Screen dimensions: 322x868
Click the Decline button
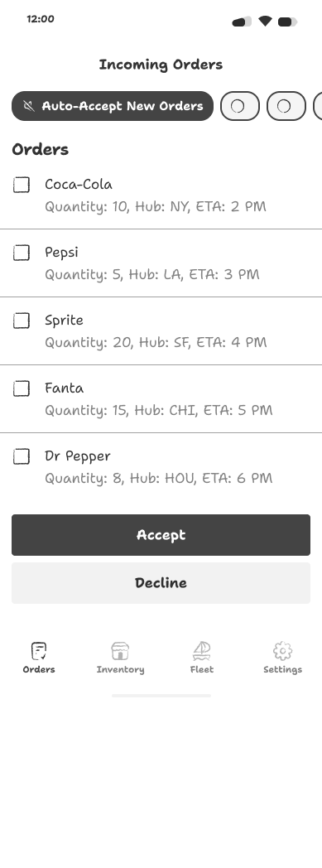[161, 583]
